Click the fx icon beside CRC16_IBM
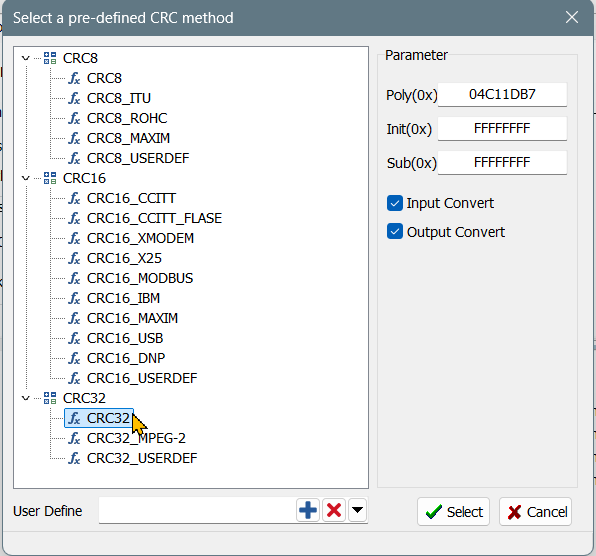The width and height of the screenshot is (596, 556). click(74, 298)
